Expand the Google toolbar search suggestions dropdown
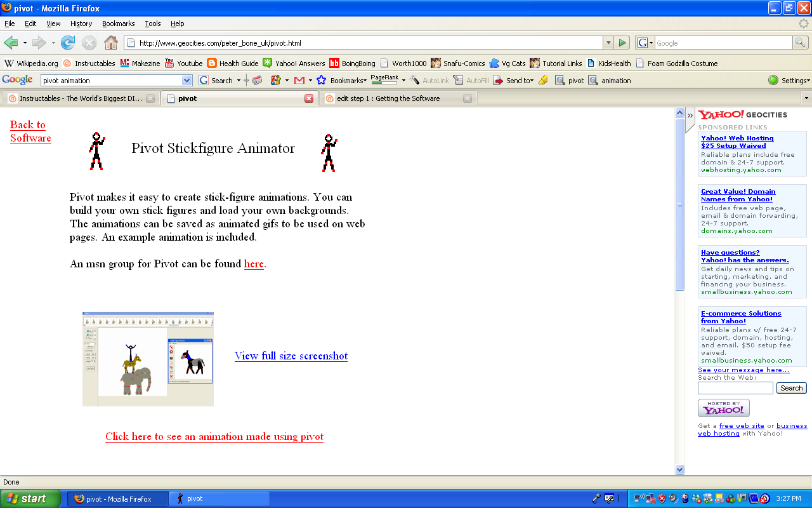 tap(187, 81)
